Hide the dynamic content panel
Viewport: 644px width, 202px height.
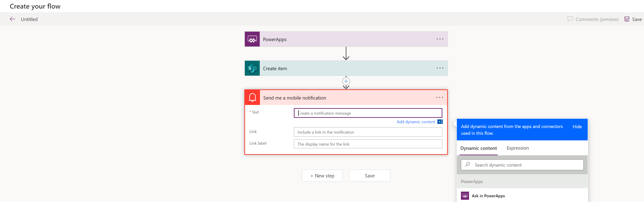click(x=577, y=127)
